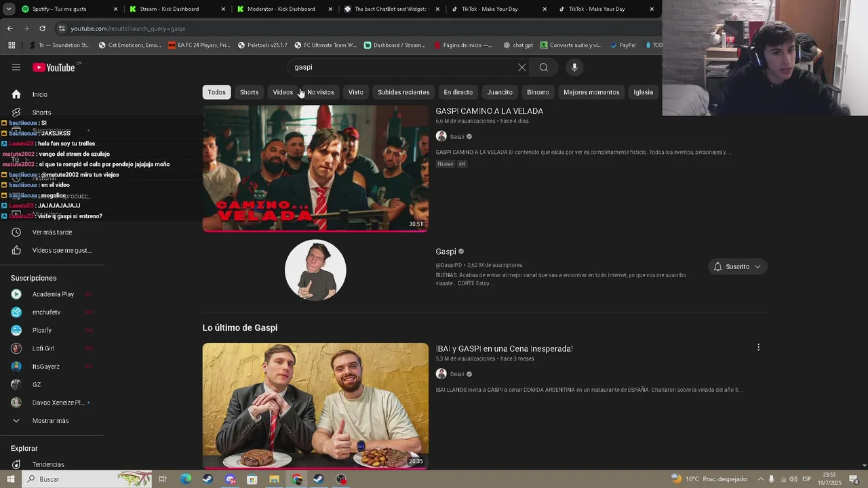Open Paletools v25.1.7 bookmark
Image resolution: width=868 pixels, height=488 pixels.
pos(262,45)
